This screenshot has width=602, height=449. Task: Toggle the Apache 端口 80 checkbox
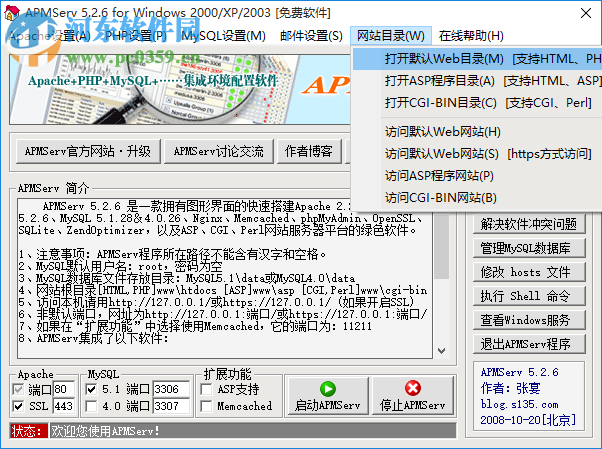18,389
